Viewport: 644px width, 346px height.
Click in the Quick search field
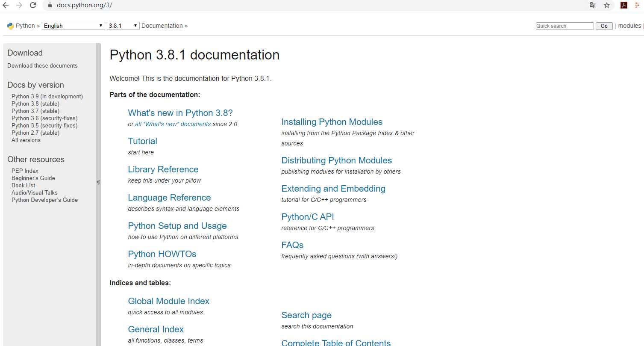coord(565,26)
